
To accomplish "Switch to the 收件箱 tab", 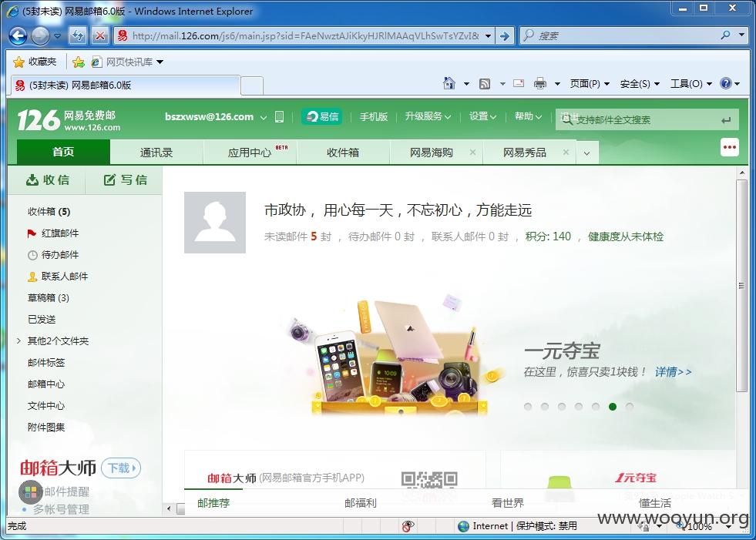I will click(343, 153).
